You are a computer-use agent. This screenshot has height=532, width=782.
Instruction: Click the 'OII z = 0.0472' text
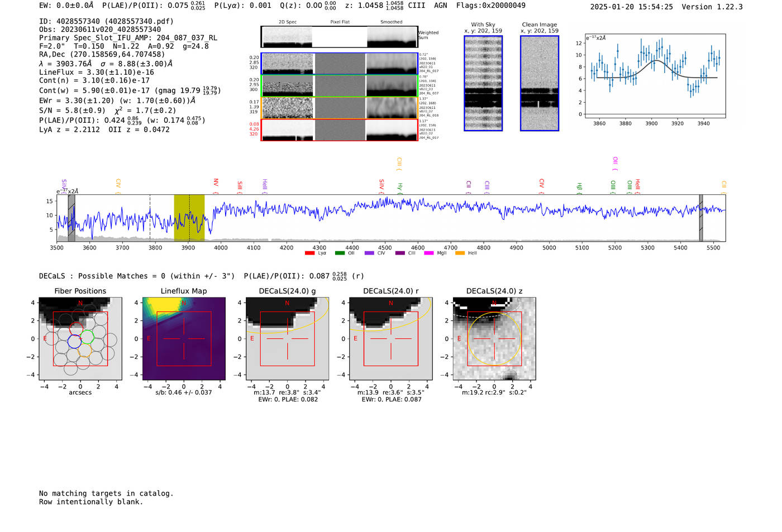[x=139, y=130]
